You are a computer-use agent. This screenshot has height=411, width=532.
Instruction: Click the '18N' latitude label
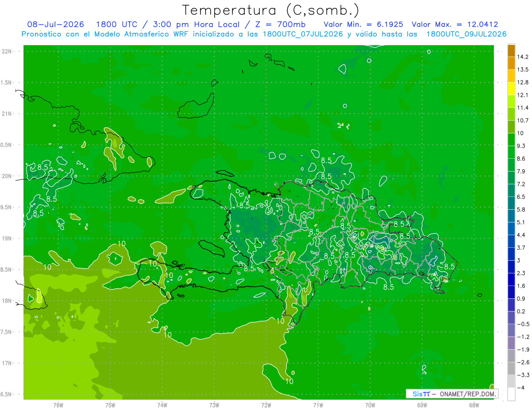[7, 301]
